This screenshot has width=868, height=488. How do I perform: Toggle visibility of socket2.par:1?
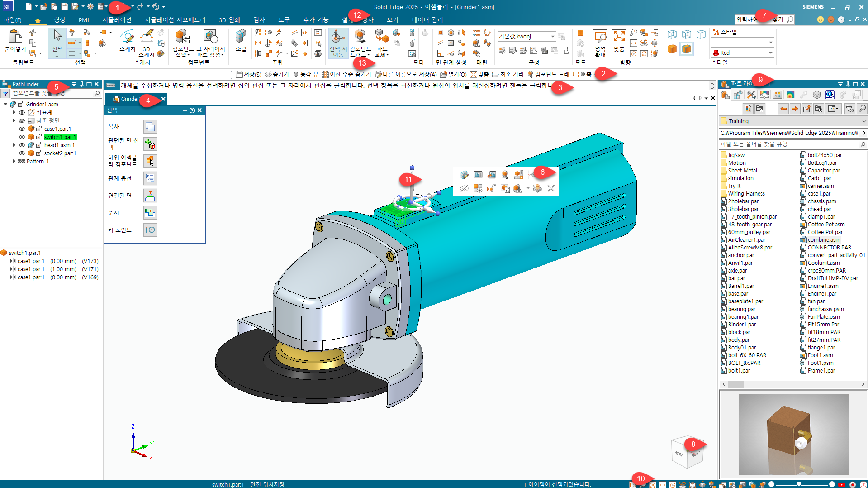(x=22, y=153)
